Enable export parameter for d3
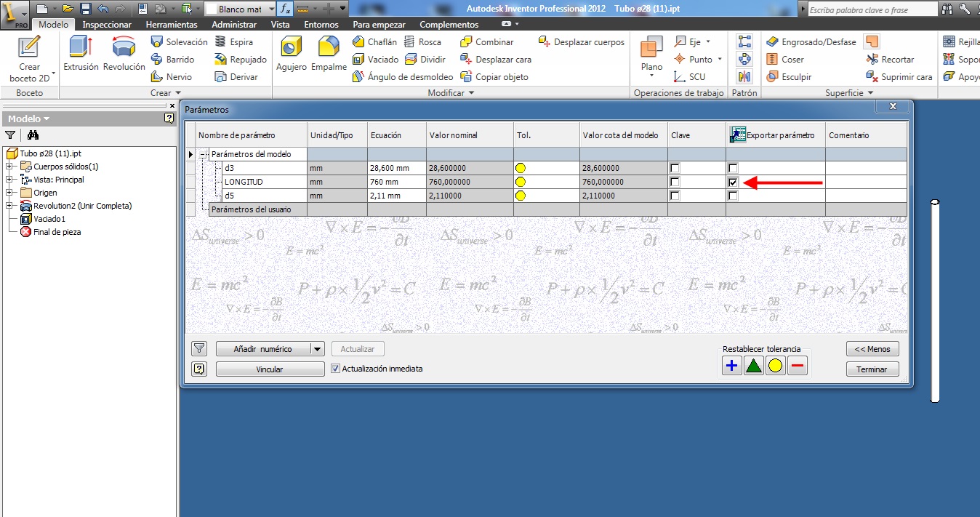 click(734, 168)
